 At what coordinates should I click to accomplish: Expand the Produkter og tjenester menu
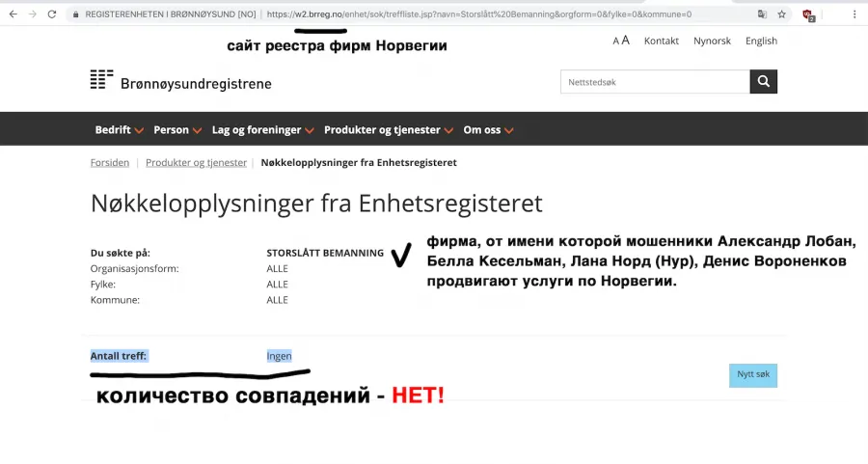(x=389, y=129)
